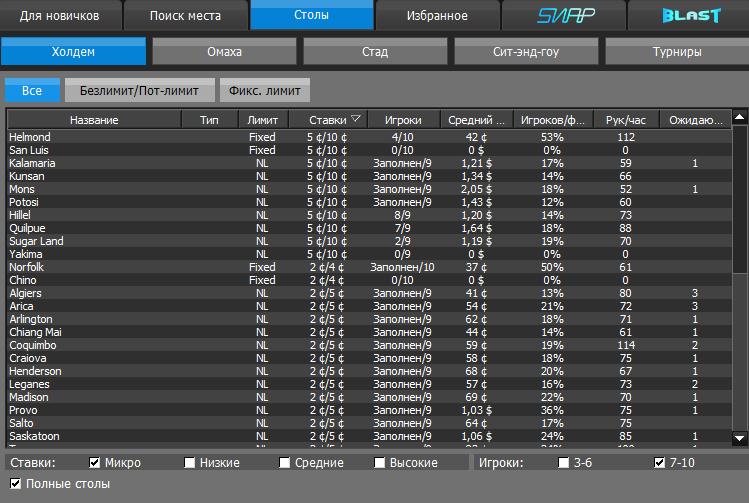
Task: Enable the Низкие stakes checkbox
Action: pos(190,463)
